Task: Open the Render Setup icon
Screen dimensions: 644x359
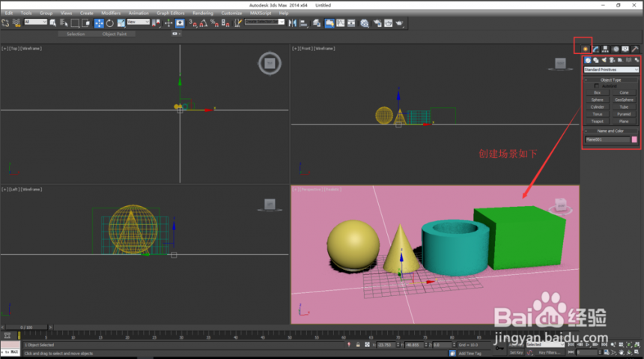Action: click(x=377, y=23)
